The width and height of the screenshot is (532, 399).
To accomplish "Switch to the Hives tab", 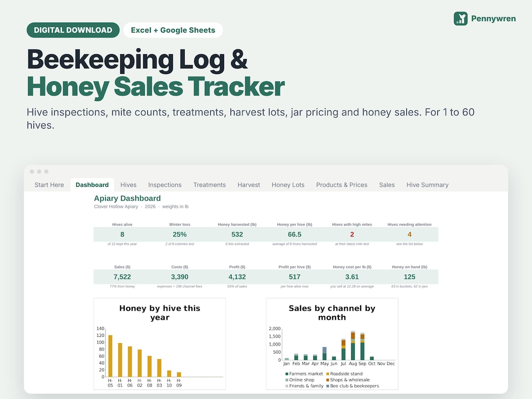I will (128, 185).
